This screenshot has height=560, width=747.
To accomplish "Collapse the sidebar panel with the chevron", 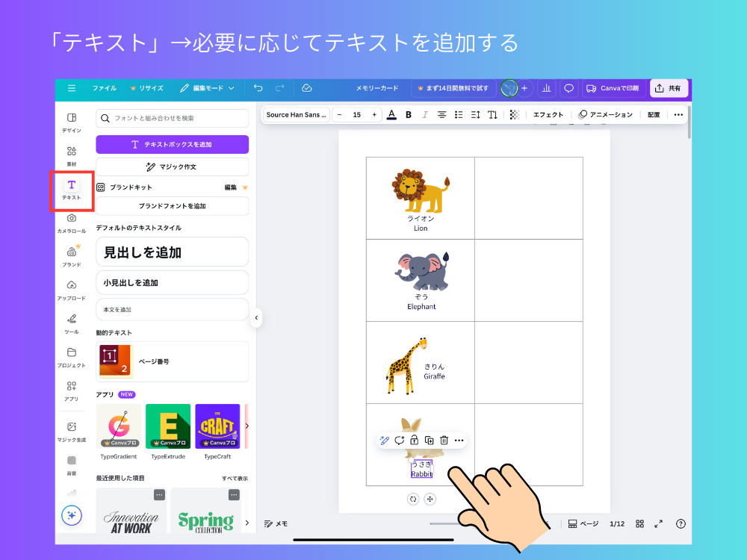I will [x=256, y=317].
